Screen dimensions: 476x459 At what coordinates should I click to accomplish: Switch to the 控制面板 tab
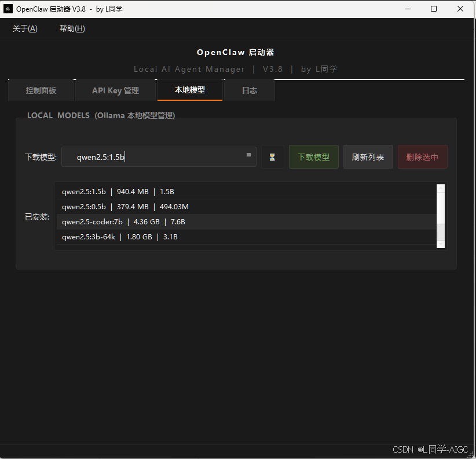[41, 90]
